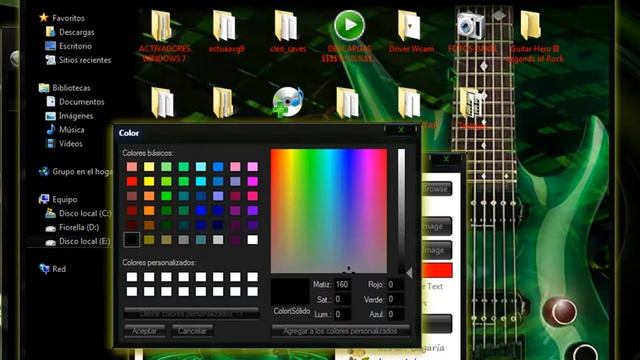Select the orange swatch in third row

pyautogui.click(x=149, y=196)
